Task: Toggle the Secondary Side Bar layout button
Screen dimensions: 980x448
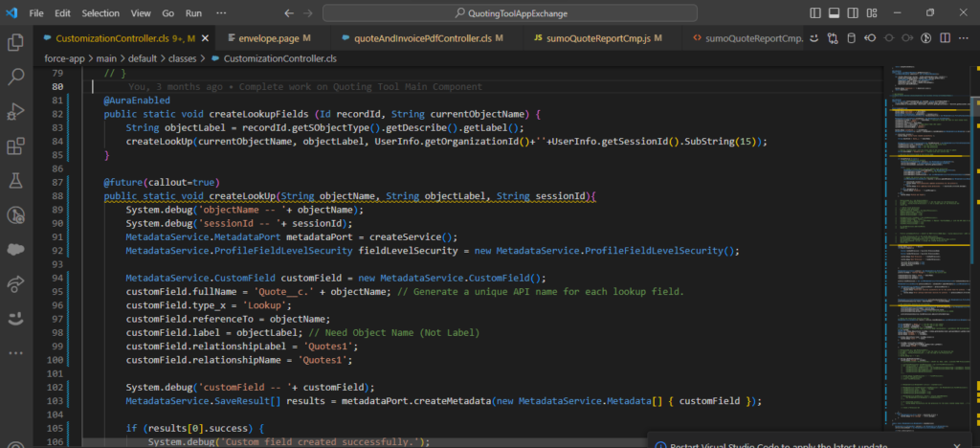Action: [853, 13]
